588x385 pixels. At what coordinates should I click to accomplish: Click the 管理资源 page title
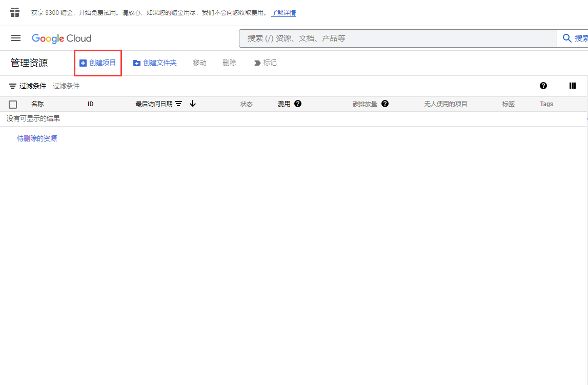coord(29,63)
